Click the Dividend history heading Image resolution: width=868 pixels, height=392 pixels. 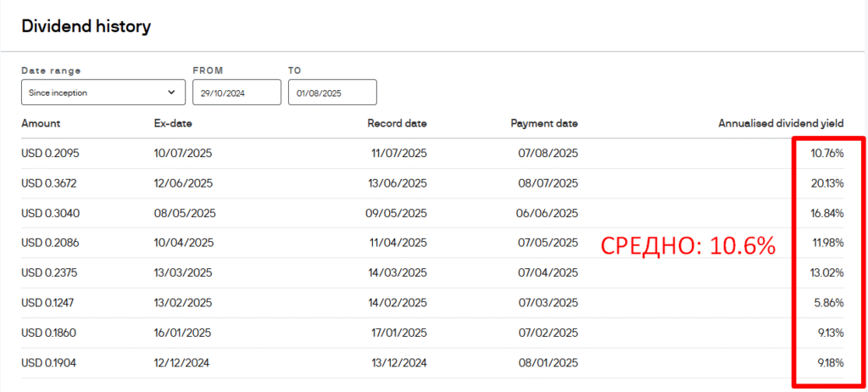click(x=86, y=26)
